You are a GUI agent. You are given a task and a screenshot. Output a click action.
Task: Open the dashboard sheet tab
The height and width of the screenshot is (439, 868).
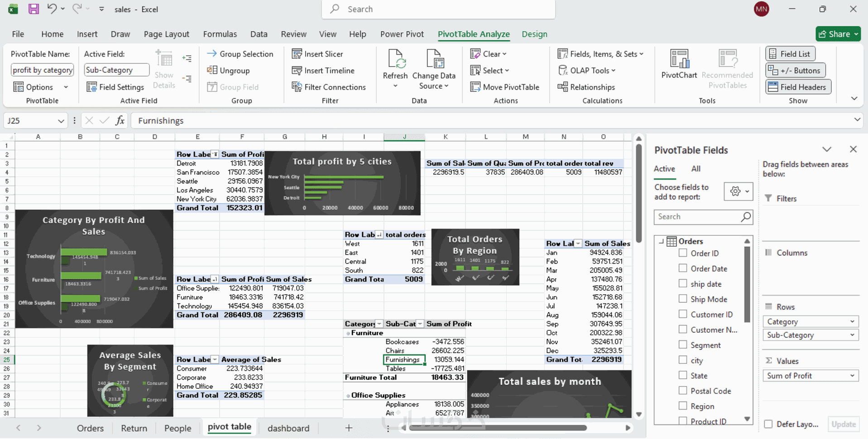pos(288,428)
